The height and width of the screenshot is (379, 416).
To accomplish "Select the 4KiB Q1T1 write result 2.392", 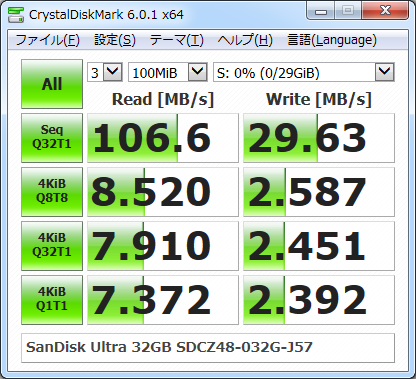I will point(319,300).
